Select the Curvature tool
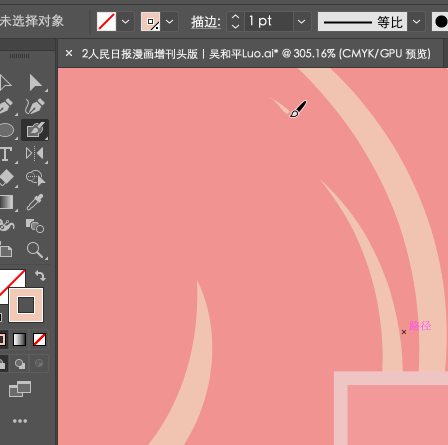This screenshot has width=448, height=445. tap(35, 106)
